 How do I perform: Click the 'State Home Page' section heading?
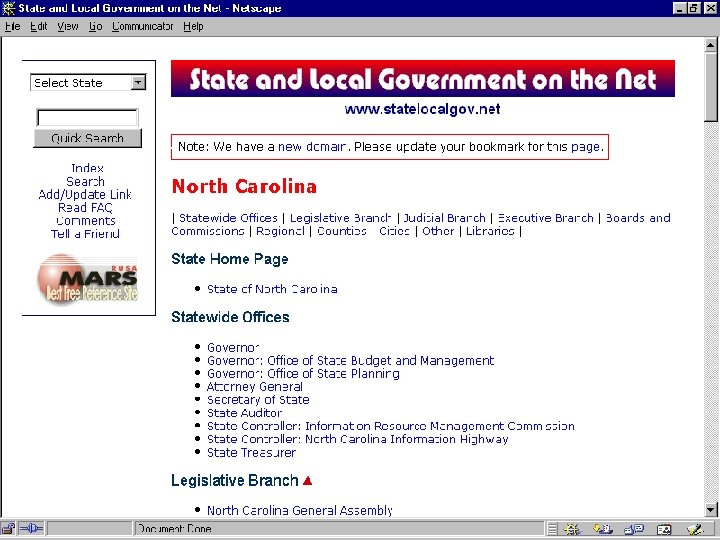pyautogui.click(x=230, y=259)
